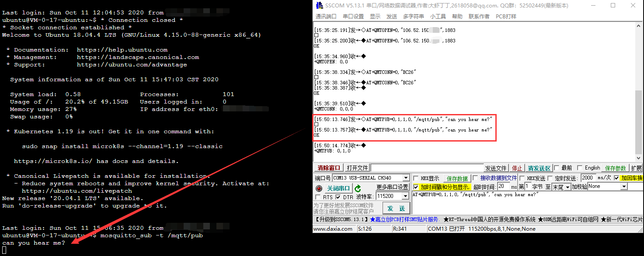
Task: Click the +QMTCONN: 0,0,0 log line
Action: coord(334,109)
